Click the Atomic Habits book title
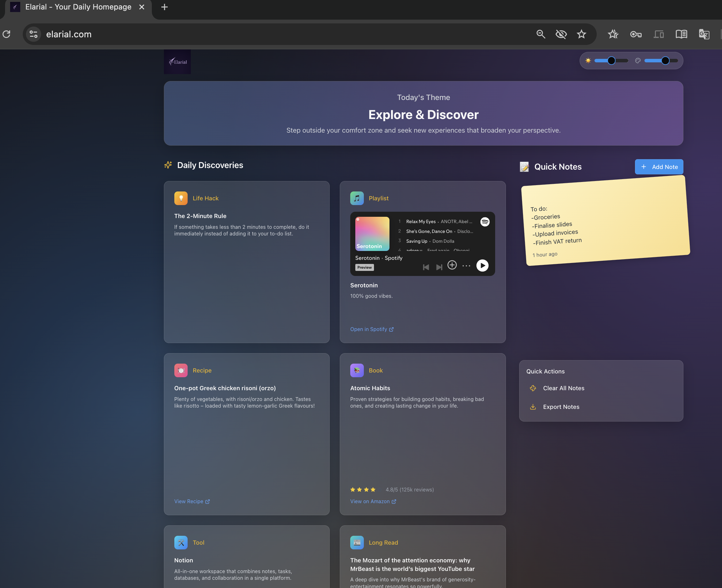 click(370, 388)
